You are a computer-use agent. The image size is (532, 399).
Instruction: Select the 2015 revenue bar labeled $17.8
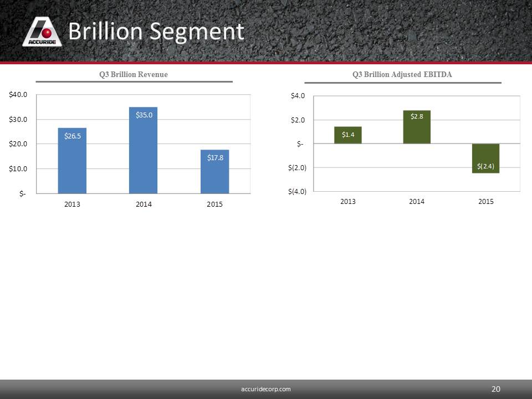[x=215, y=171]
